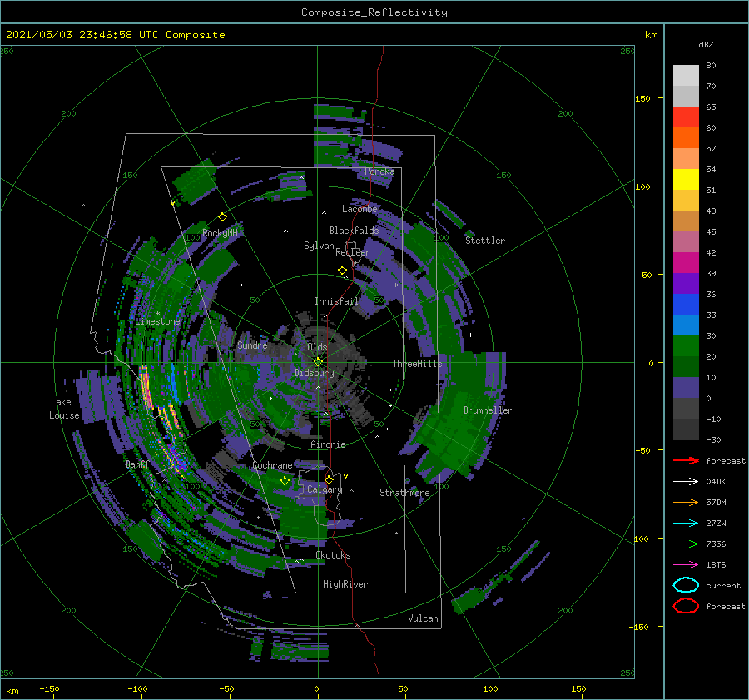Click the Banff label

tap(137, 464)
